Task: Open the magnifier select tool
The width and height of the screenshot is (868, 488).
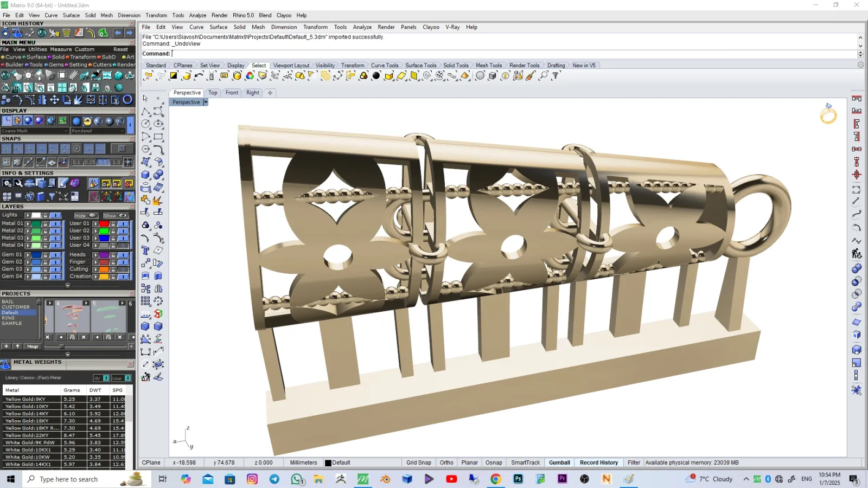Action: click(544, 76)
